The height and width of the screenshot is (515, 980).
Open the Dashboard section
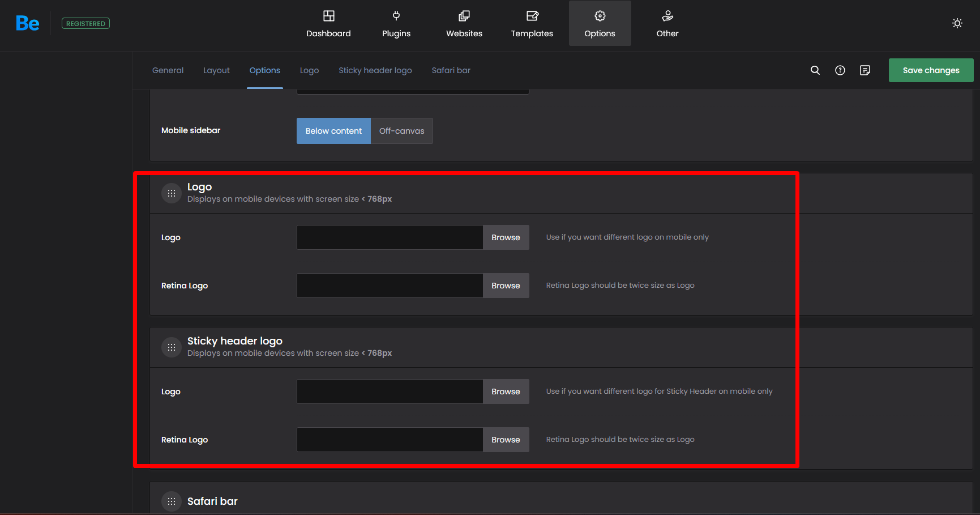point(328,24)
